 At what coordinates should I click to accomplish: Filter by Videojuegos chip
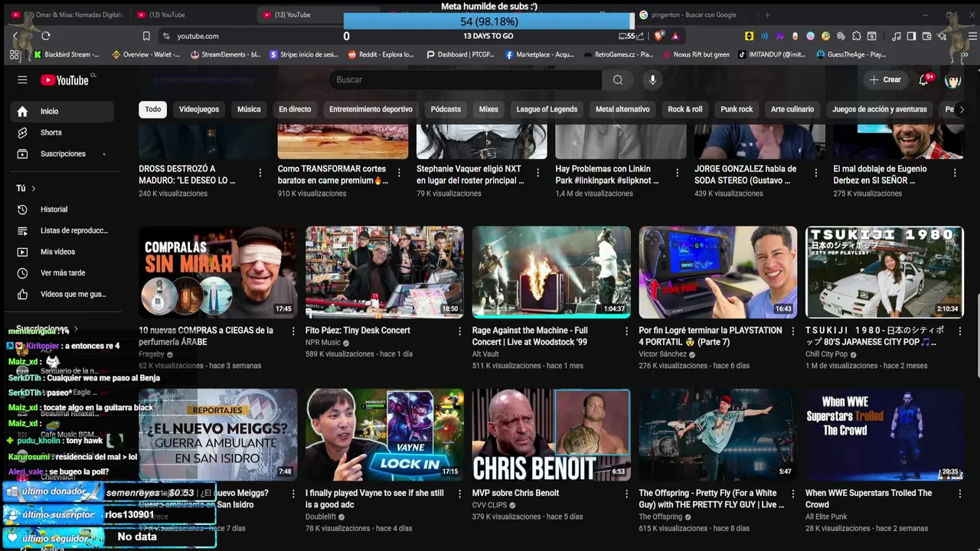coord(199,109)
